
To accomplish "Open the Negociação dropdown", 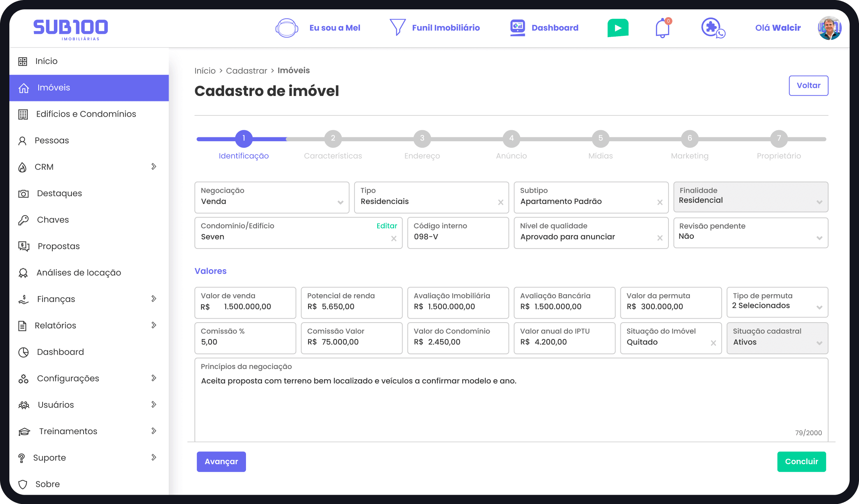I will [272, 197].
